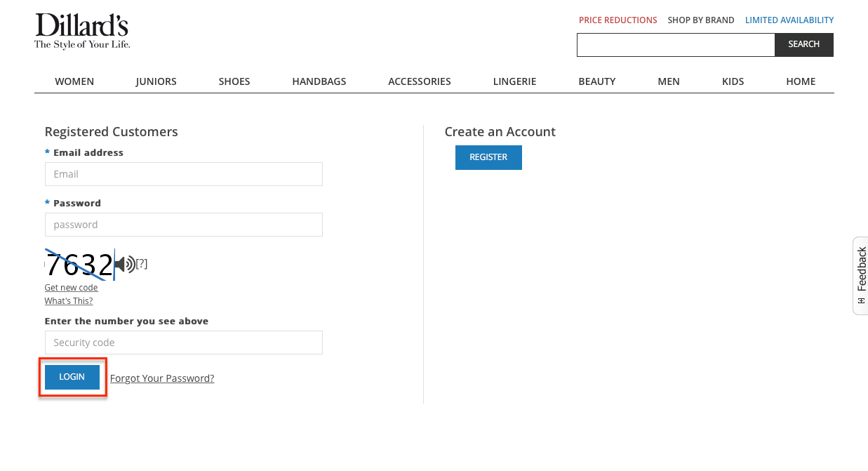Click the PRICE REDUCTIONS link
This screenshot has width=868, height=471.
617,20
